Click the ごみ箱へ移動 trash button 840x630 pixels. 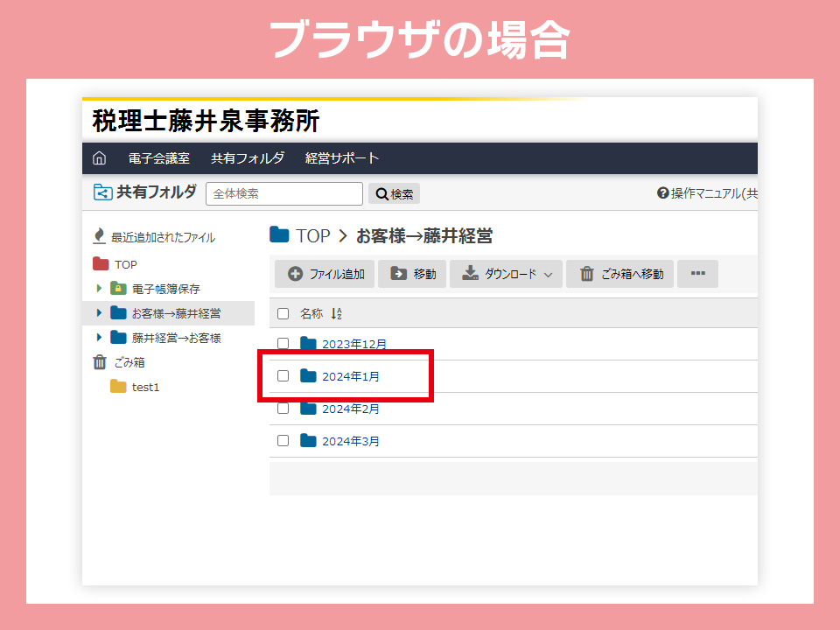coord(620,274)
